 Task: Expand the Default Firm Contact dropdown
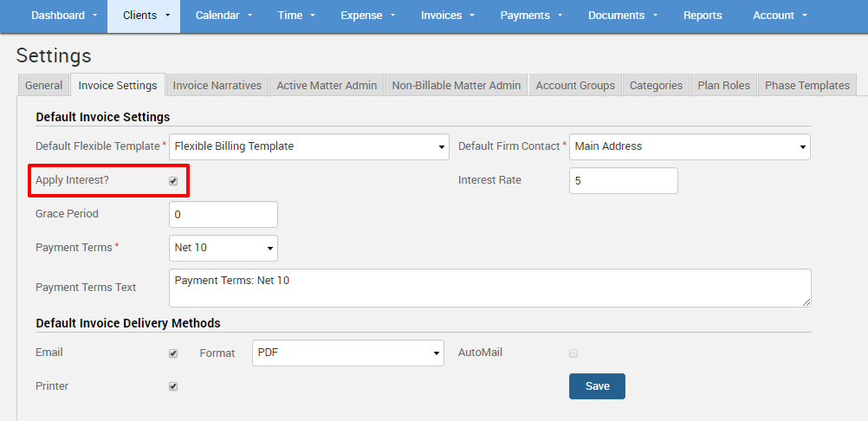690,146
